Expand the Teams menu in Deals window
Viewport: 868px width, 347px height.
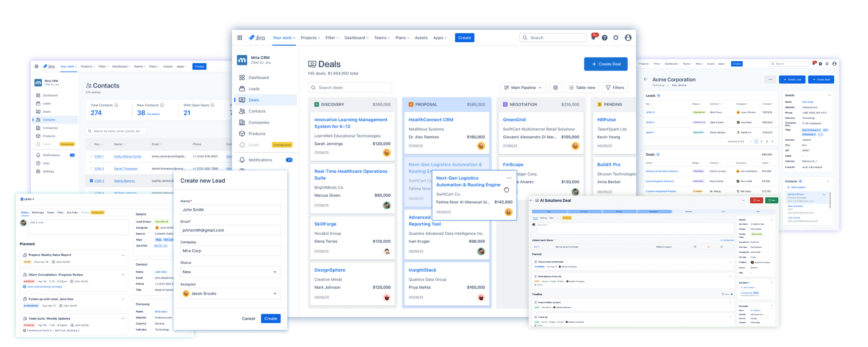[382, 38]
